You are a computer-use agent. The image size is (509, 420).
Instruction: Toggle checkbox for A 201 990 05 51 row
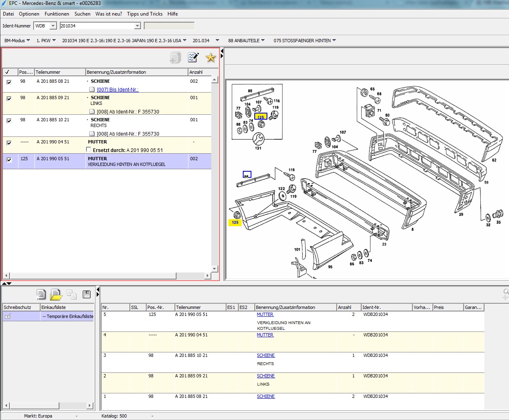coord(9,159)
